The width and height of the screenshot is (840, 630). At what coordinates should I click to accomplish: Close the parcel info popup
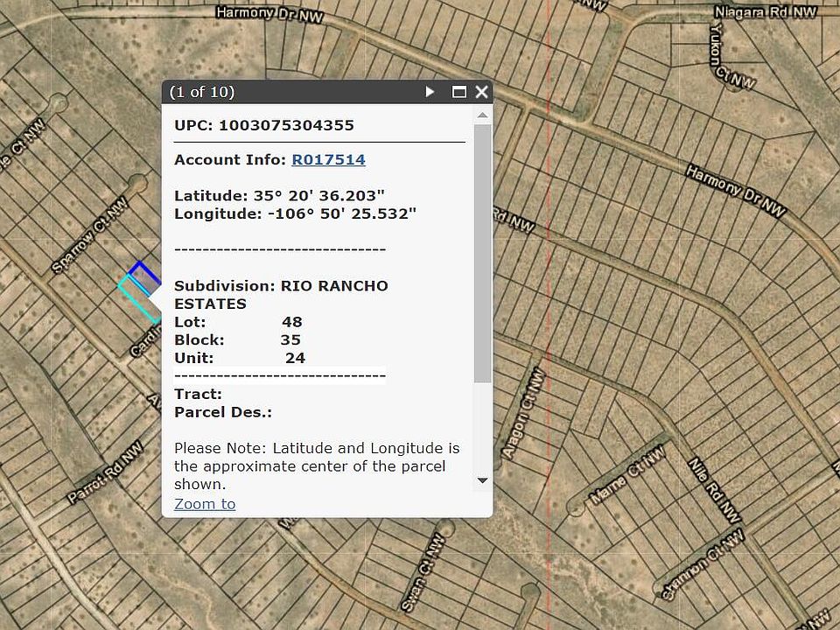click(481, 92)
